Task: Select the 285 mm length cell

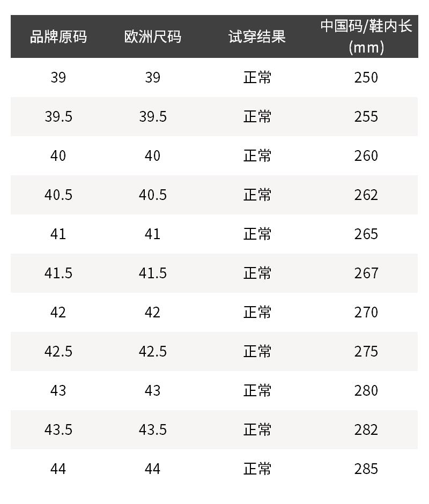Action: pyautogui.click(x=366, y=469)
